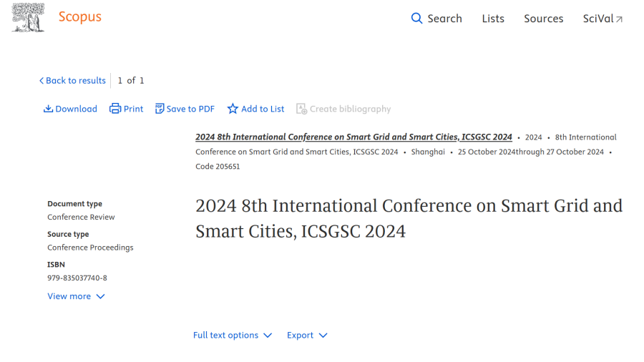Click the Add to List star icon

point(233,109)
